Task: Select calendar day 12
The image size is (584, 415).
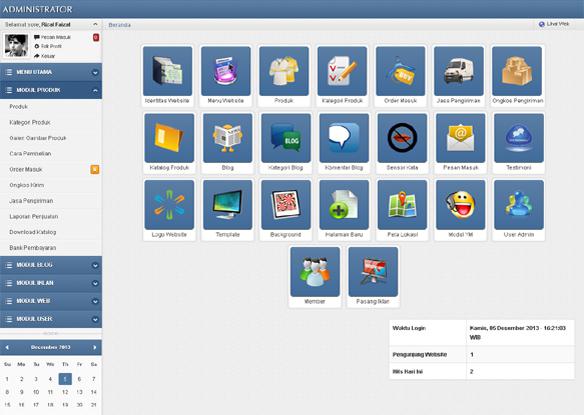Action: 65,392
